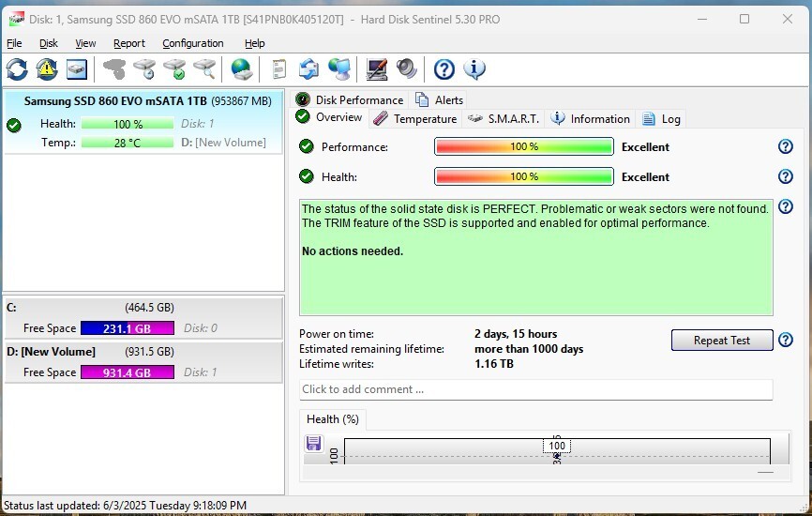
Task: Open the File menu
Action: point(14,43)
